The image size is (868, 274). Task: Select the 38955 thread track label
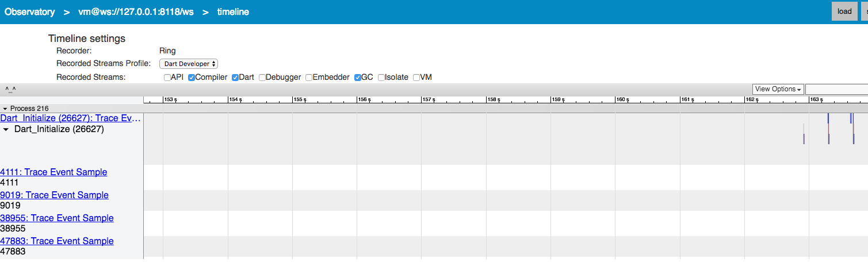point(13,229)
